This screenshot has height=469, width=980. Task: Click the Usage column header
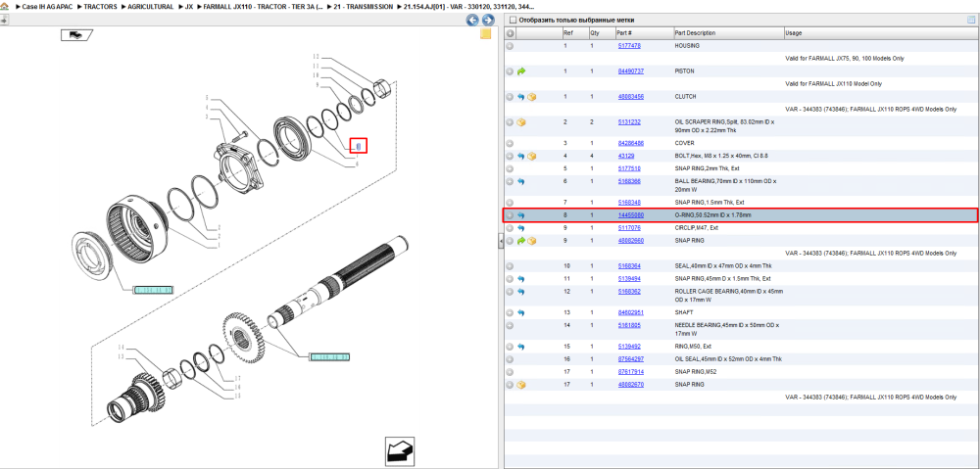(x=880, y=33)
